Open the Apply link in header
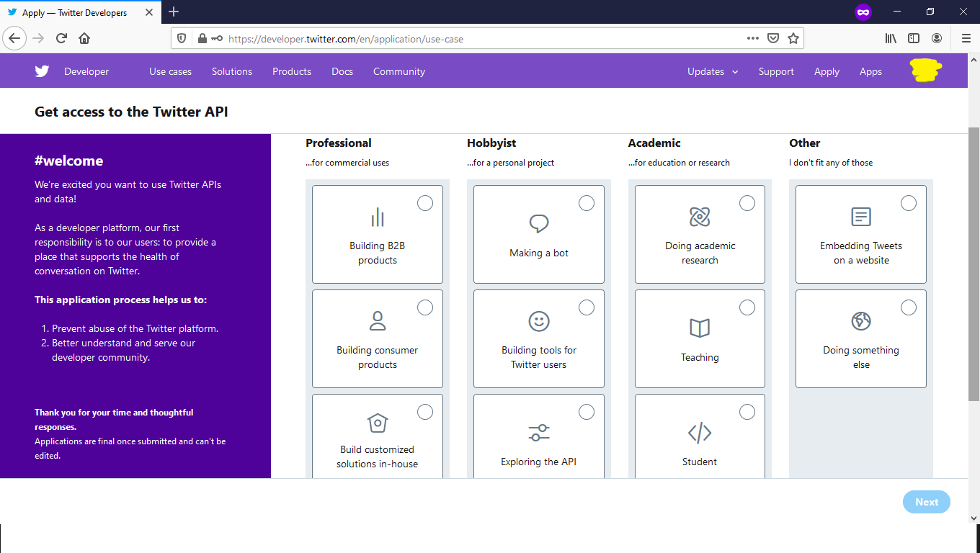Screen dimensions: 980x553 point(827,71)
